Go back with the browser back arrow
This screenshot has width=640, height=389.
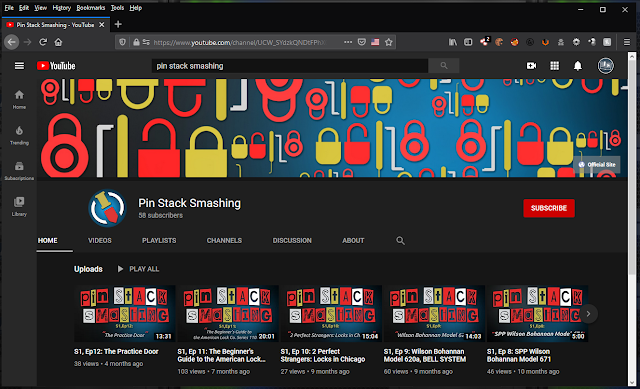[11, 42]
